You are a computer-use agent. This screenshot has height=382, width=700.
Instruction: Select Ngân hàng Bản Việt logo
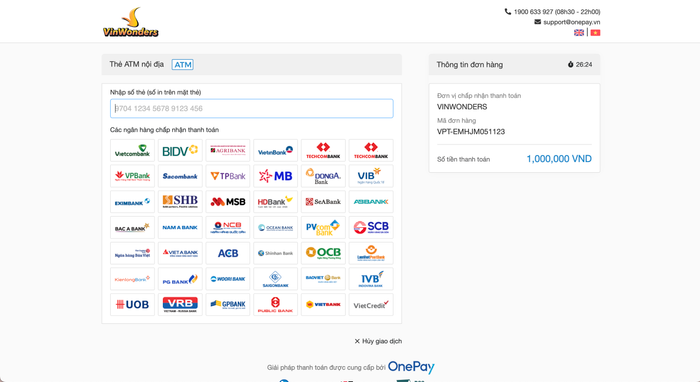tap(132, 253)
